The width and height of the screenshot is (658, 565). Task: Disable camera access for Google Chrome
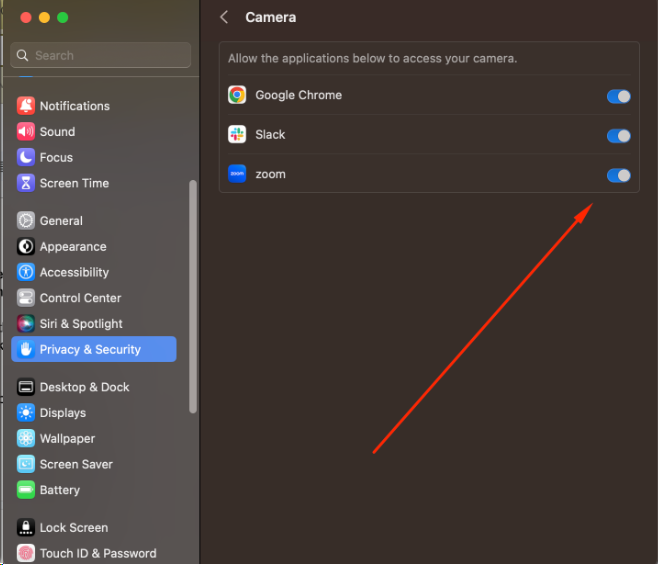pyautogui.click(x=619, y=97)
